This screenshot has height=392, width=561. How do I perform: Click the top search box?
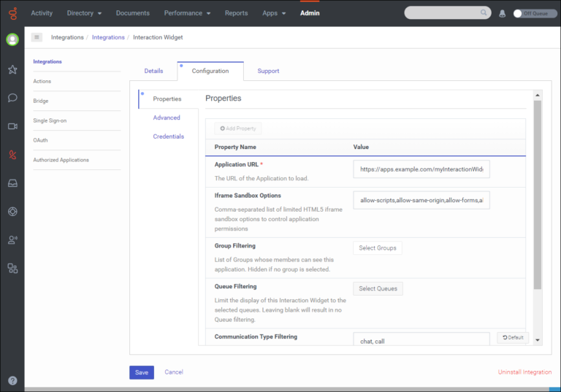[x=448, y=13]
